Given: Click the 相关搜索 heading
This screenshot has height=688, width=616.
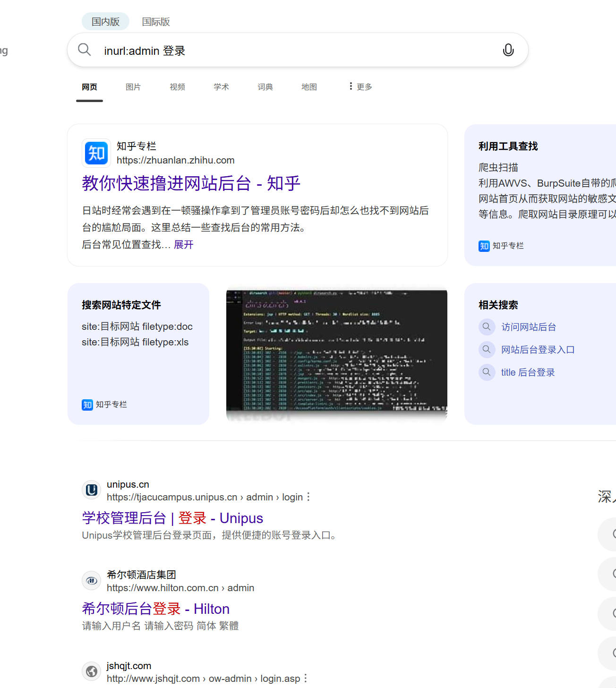Looking at the screenshot, I should click(x=498, y=305).
